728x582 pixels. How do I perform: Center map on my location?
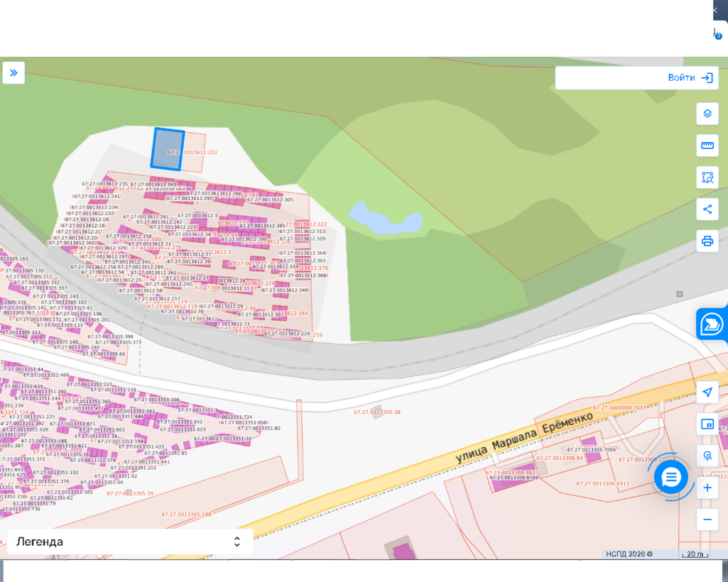[x=707, y=392]
